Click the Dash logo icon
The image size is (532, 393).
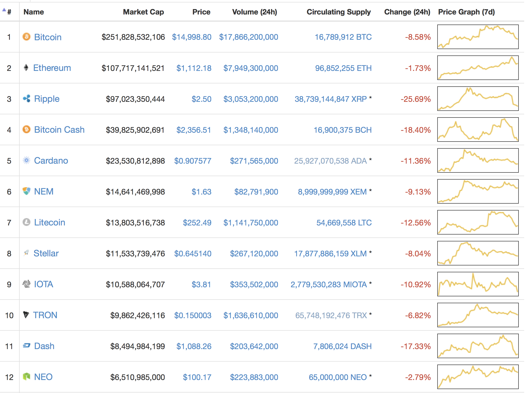27,346
